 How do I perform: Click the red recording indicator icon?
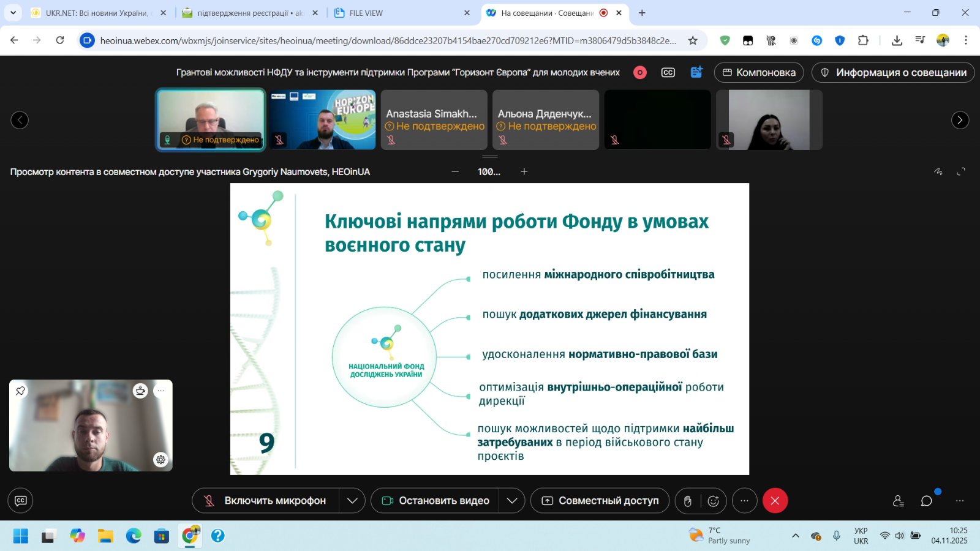point(640,72)
